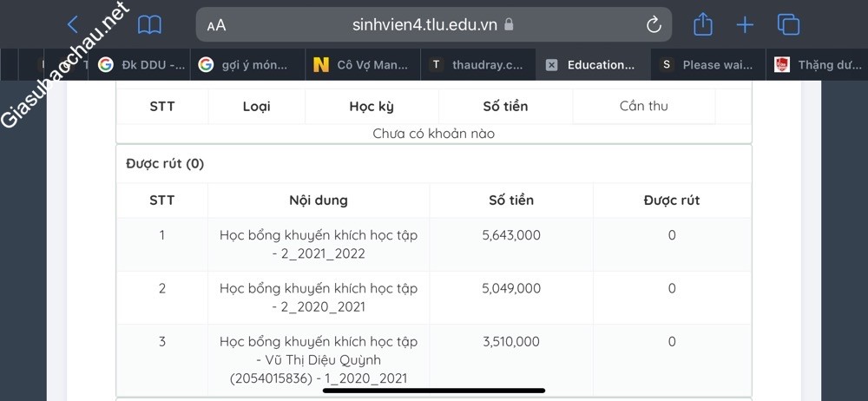Screen dimensions: 868x401
Task: Reload the page with the refresh icon
Action: click(x=654, y=25)
